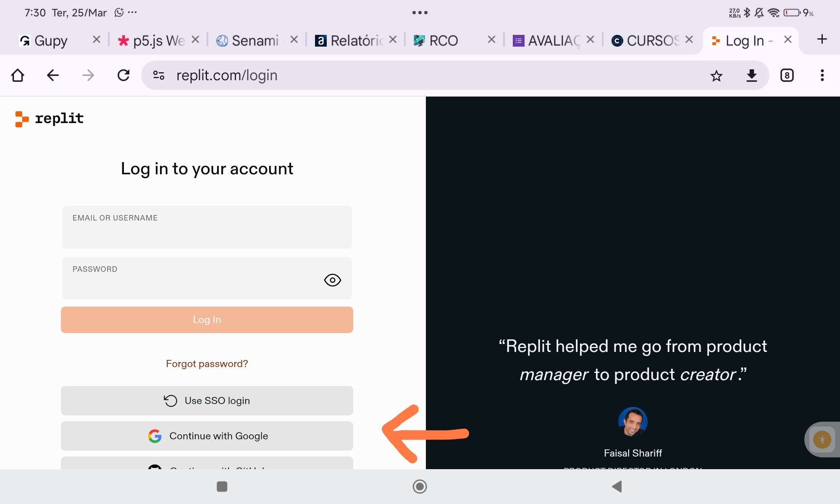
Task: Click the browser home icon
Action: [18, 76]
